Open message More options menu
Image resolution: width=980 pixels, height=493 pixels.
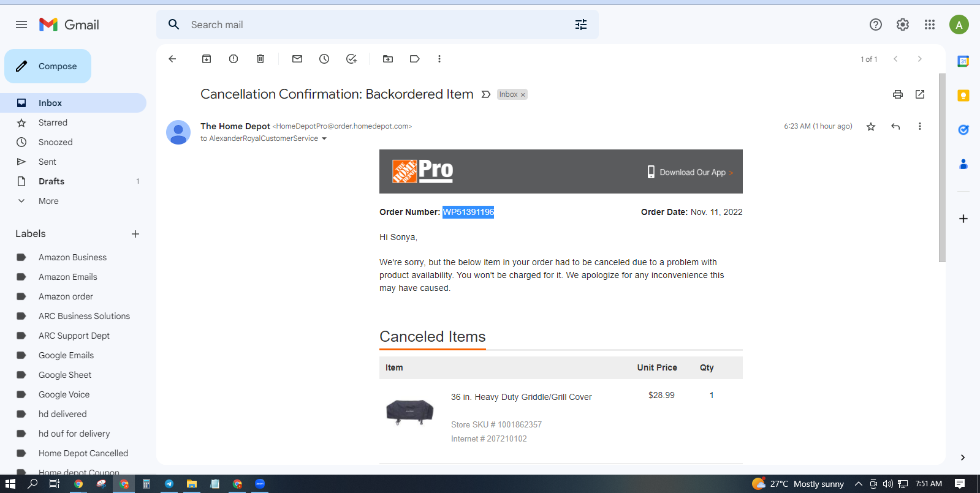point(920,126)
